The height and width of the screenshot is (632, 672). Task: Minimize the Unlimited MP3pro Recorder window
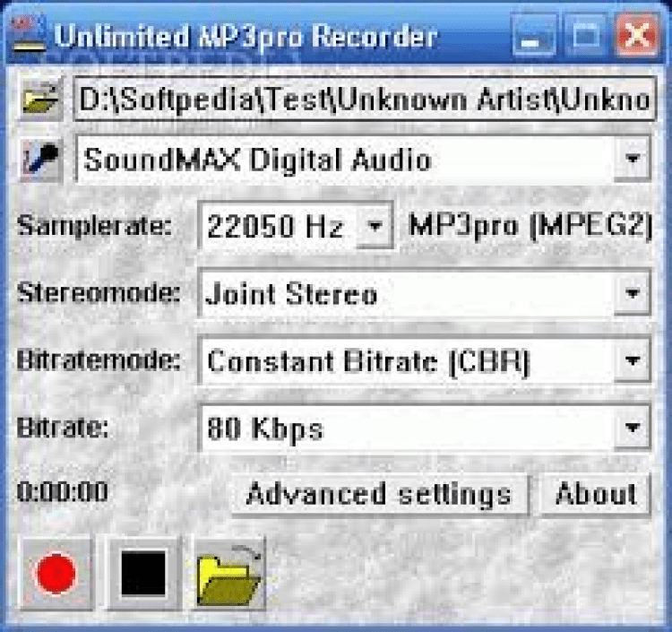pyautogui.click(x=534, y=35)
